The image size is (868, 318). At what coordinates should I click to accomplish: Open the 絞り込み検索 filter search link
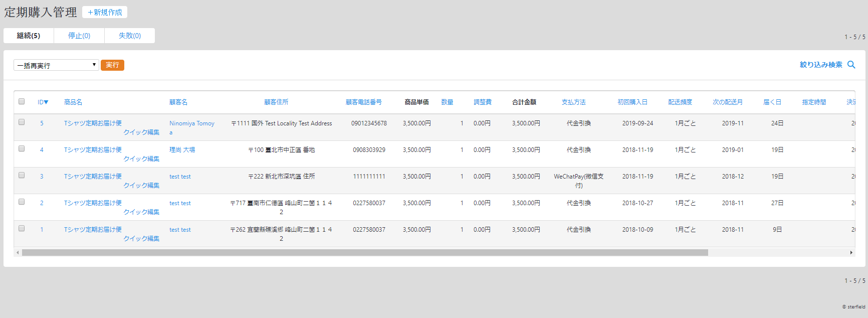click(820, 65)
